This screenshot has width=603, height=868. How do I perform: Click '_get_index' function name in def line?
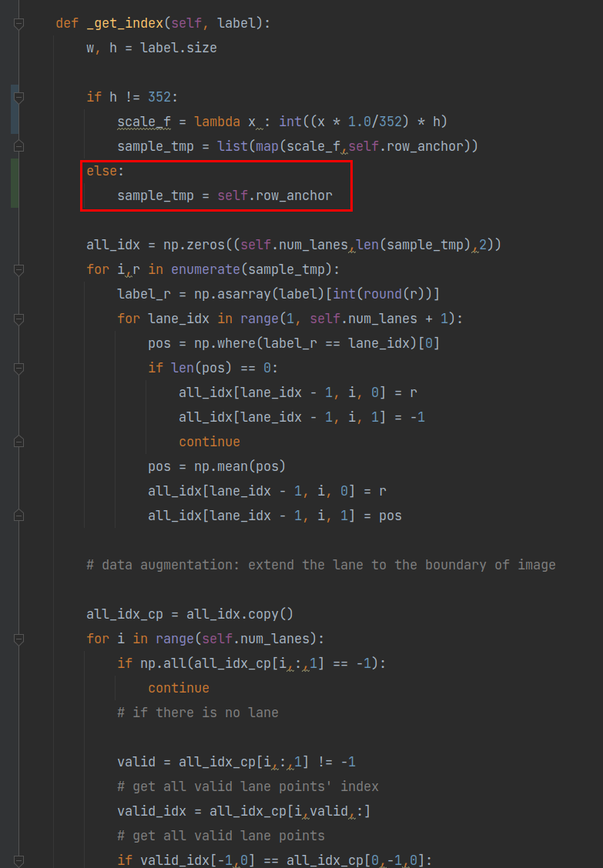(125, 23)
